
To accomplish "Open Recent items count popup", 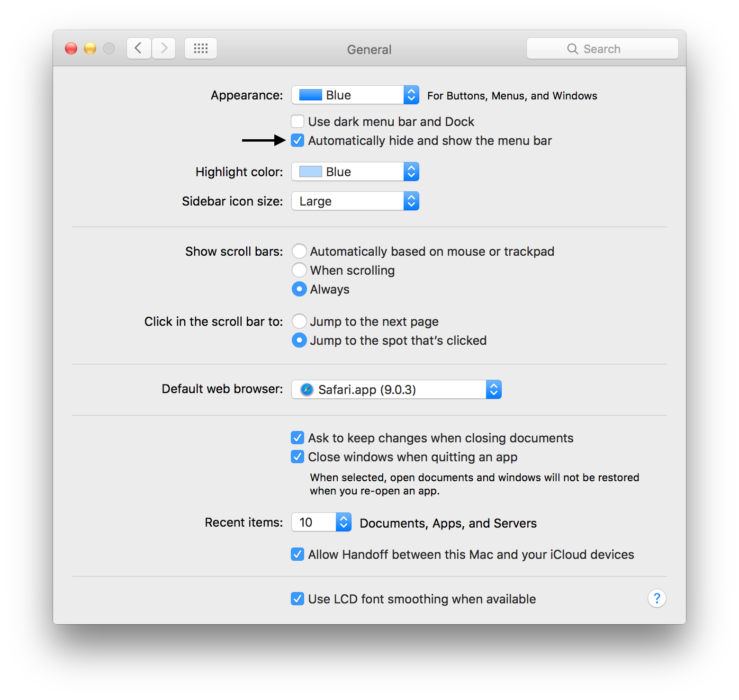I will pyautogui.click(x=321, y=522).
